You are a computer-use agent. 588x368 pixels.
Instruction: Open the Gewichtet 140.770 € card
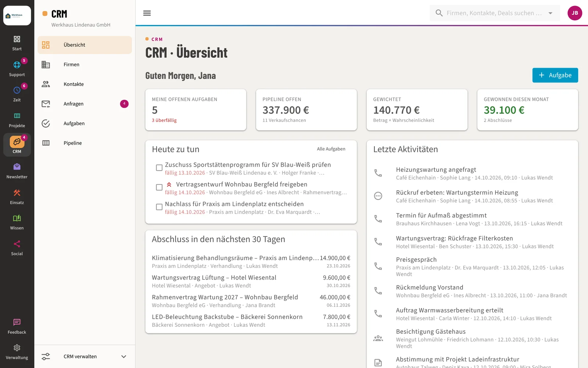tap(417, 110)
